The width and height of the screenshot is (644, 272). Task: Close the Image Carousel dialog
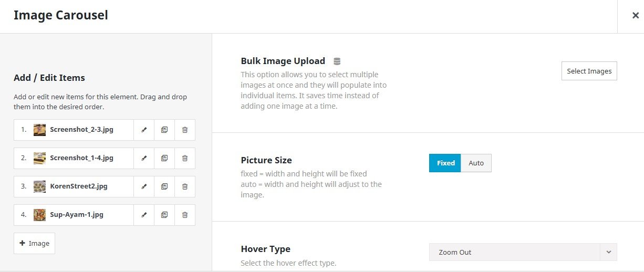[635, 15]
